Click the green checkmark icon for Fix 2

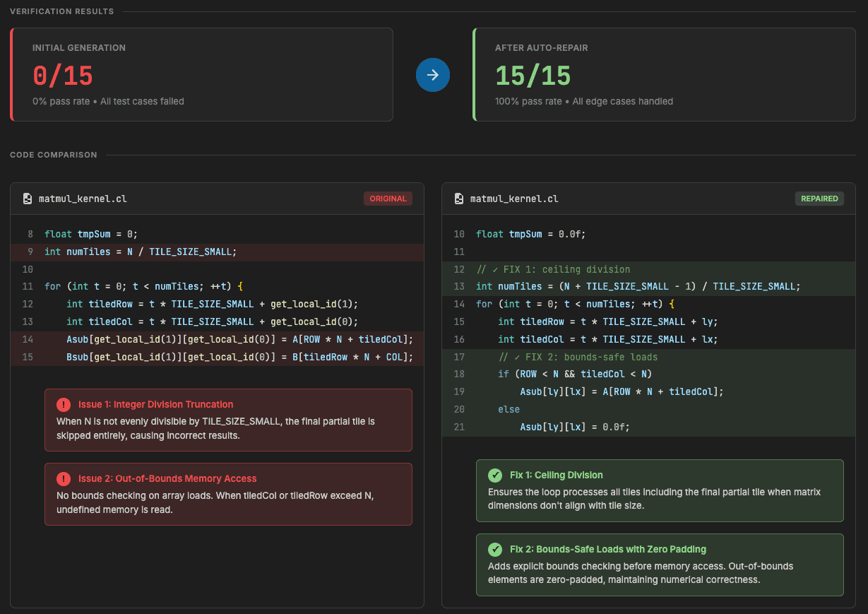[495, 549]
